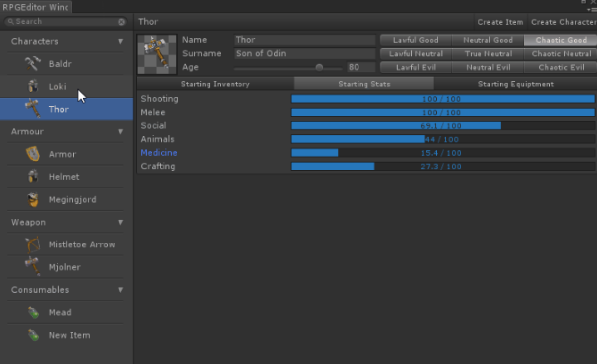Select the Mjolner weapon row
597x364 pixels.
pos(67,267)
